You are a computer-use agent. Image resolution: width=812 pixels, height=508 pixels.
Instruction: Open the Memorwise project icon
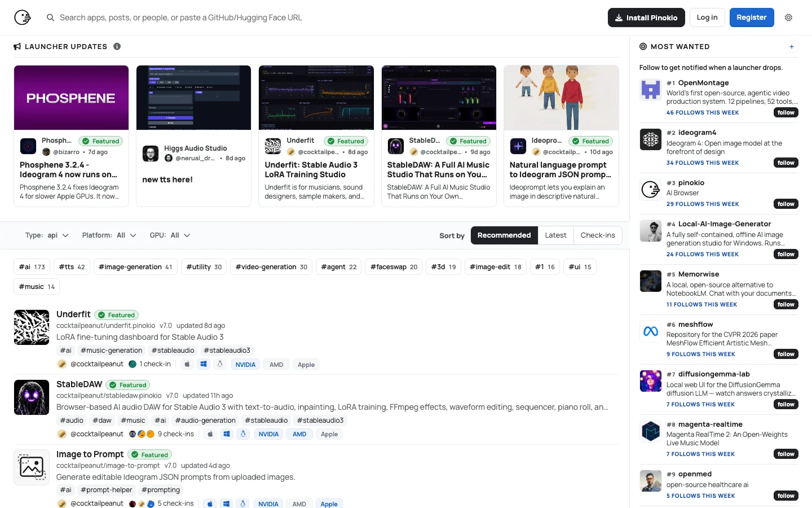coord(651,281)
